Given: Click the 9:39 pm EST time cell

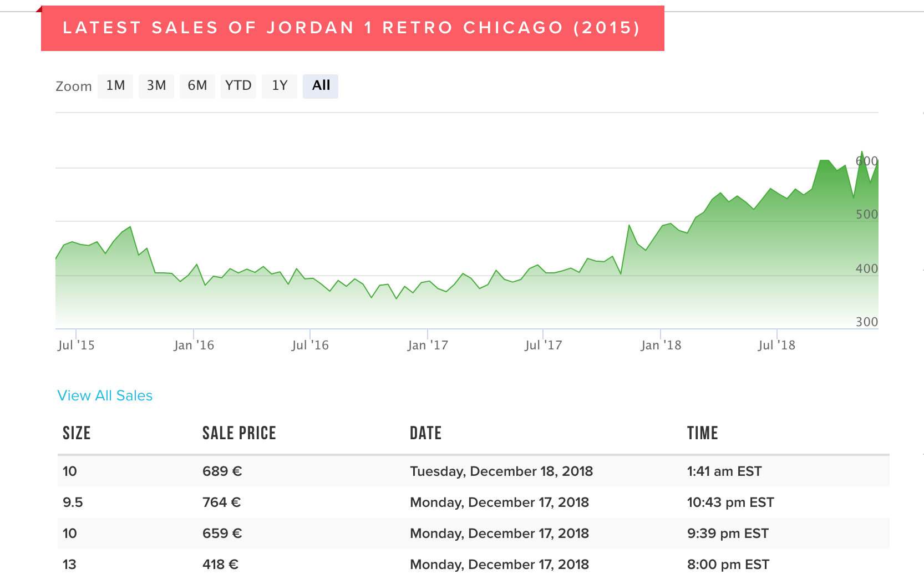Looking at the screenshot, I should pos(728,534).
